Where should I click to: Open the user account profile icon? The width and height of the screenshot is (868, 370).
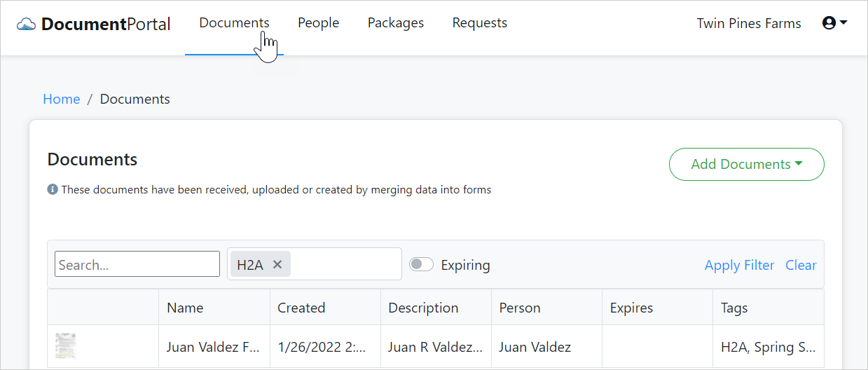(x=829, y=23)
